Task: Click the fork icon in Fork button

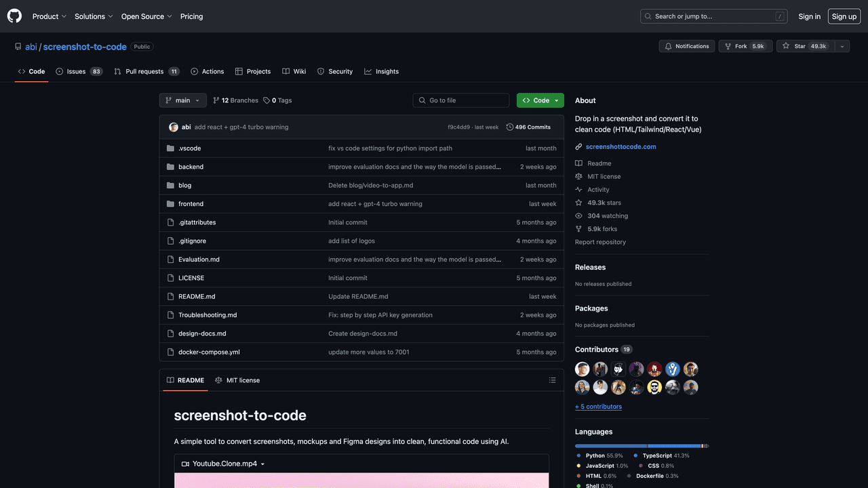Action: 728,46
